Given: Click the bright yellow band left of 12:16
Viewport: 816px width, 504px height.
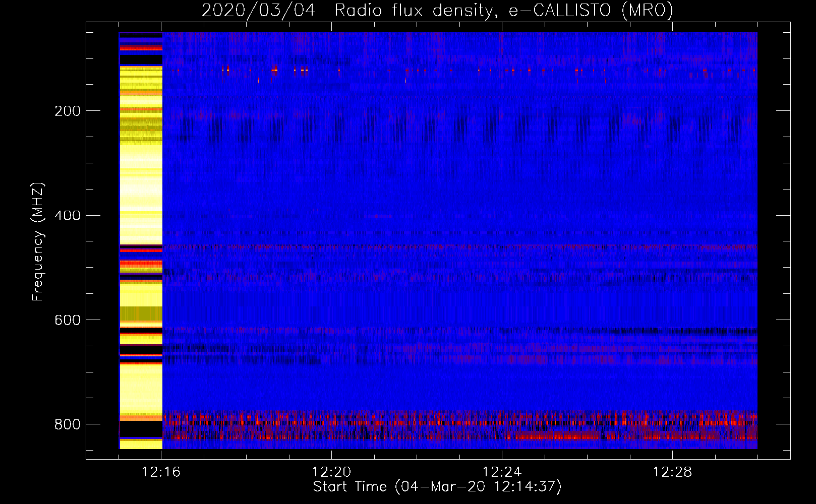Looking at the screenshot, I should point(141,176).
